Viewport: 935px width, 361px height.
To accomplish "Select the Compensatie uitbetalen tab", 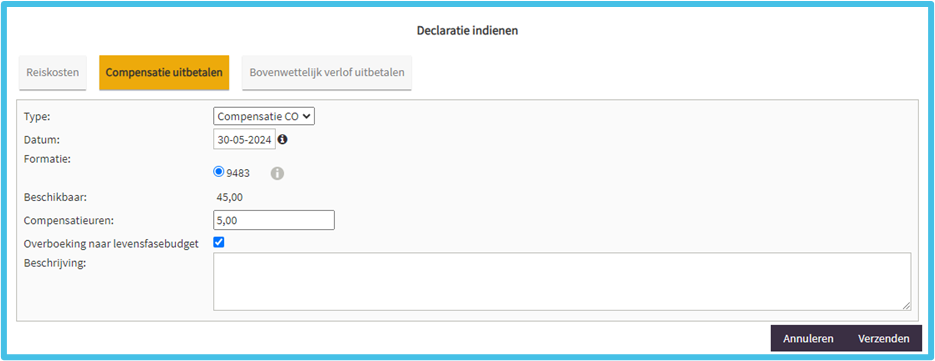I will [164, 73].
